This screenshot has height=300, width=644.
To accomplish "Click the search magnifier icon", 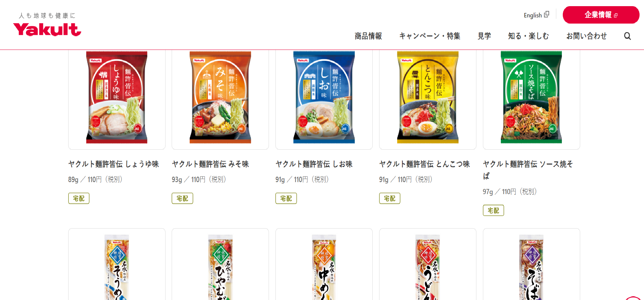I will tap(627, 36).
